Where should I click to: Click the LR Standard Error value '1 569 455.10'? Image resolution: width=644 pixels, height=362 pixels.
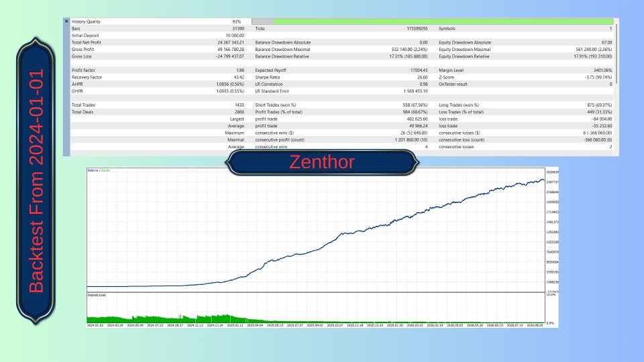(416, 92)
